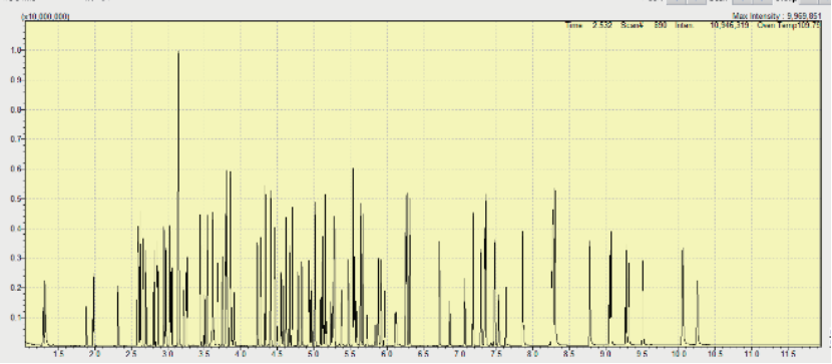Click the single peak near 6.7 minutes
This screenshot has width=832, height=364.
439,293
